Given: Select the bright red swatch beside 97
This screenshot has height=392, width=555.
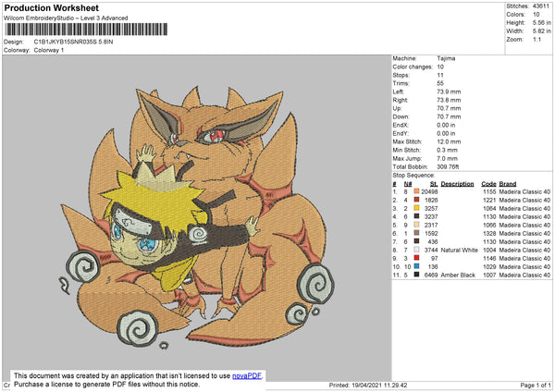Looking at the screenshot, I should (416, 258).
